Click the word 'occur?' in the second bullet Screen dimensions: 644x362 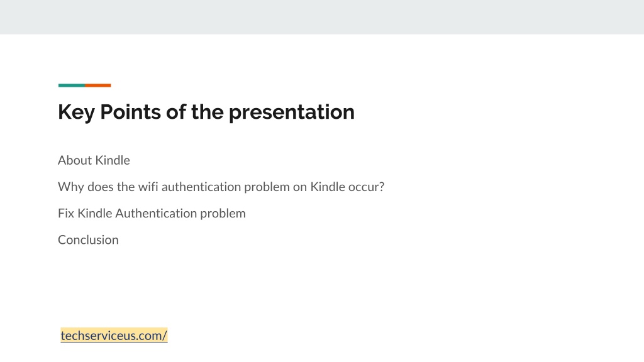367,187
